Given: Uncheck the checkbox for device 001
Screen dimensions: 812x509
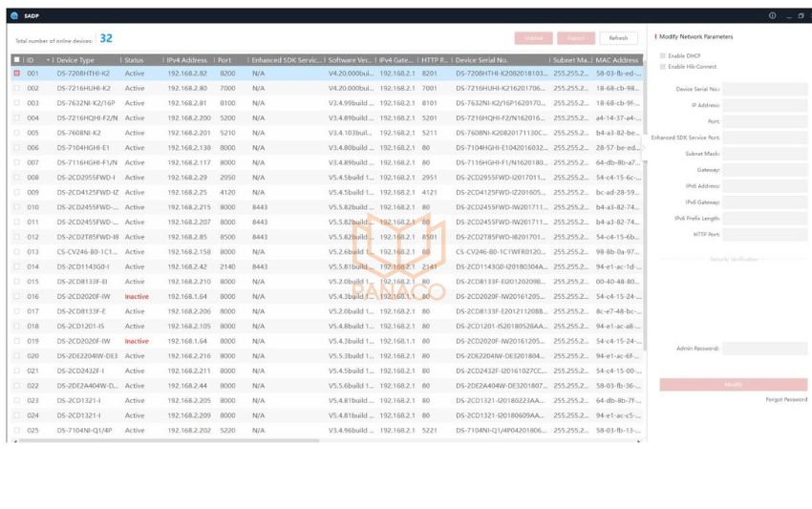Looking at the screenshot, I should tap(16, 74).
